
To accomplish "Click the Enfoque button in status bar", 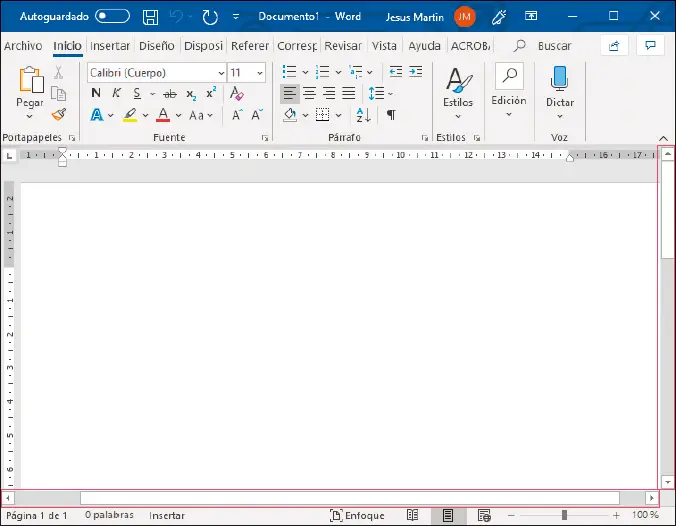I will click(357, 515).
